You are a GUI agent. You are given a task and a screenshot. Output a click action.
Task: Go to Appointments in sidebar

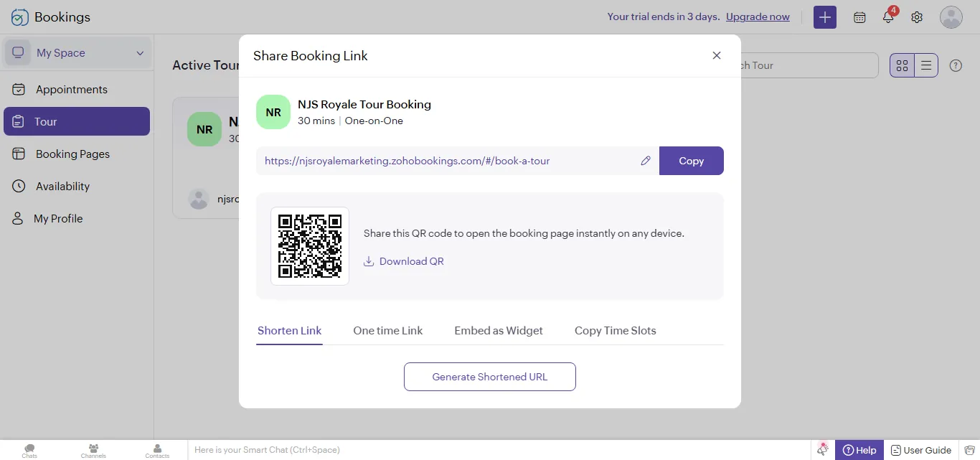click(77, 89)
